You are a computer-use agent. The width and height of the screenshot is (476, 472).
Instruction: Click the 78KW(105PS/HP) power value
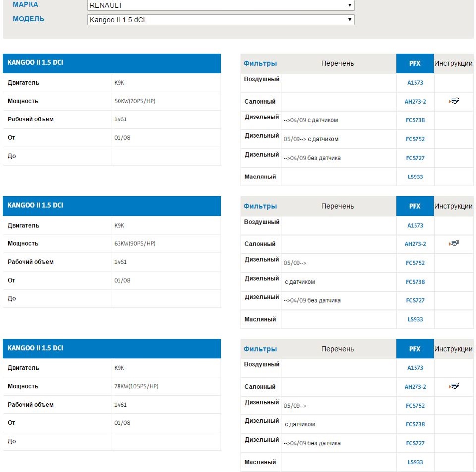pos(136,386)
